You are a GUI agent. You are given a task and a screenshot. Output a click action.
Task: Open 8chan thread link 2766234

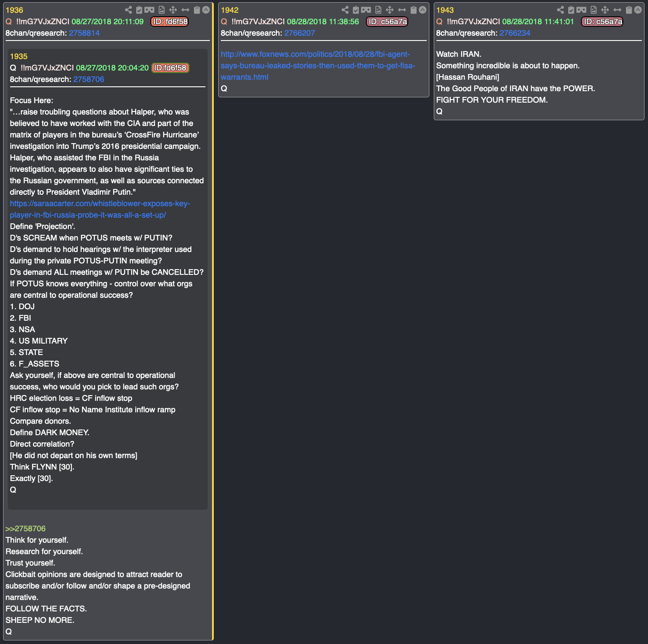(515, 33)
